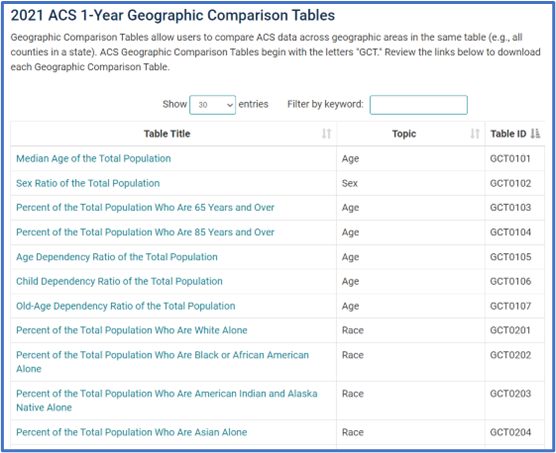Open Age Dependency Ratio of Total Population

(117, 257)
